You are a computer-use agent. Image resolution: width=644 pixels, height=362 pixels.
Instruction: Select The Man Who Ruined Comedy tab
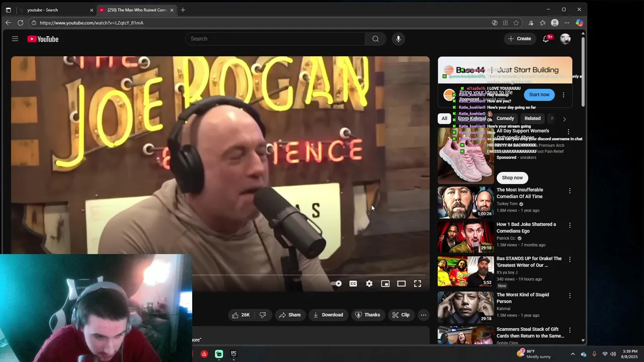click(x=136, y=10)
